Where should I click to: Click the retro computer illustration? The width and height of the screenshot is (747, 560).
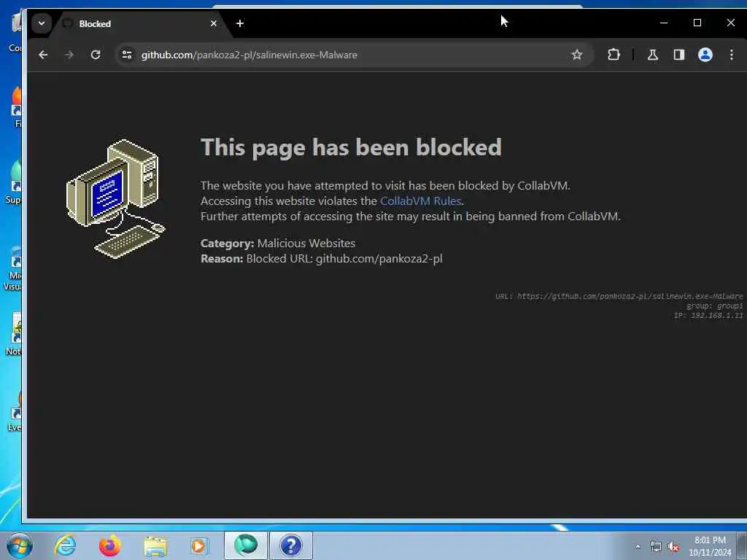coord(115,199)
